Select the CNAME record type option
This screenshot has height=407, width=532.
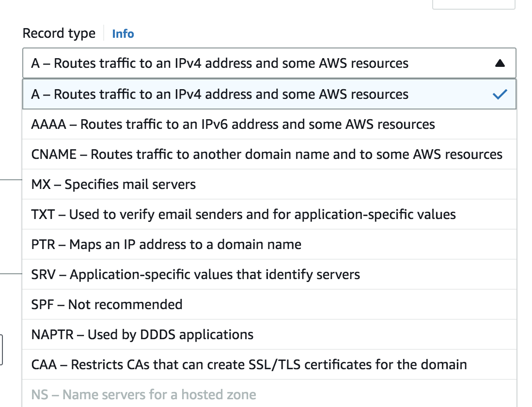[x=269, y=154]
